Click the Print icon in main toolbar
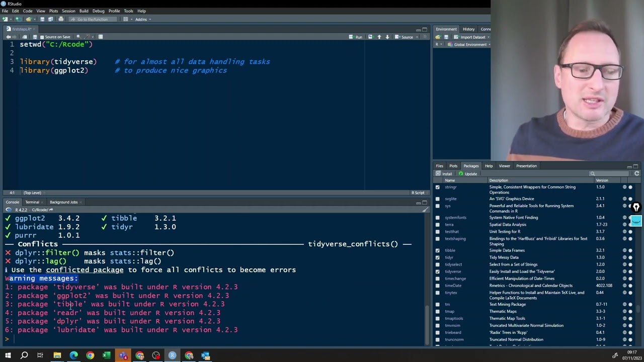 tap(61, 19)
